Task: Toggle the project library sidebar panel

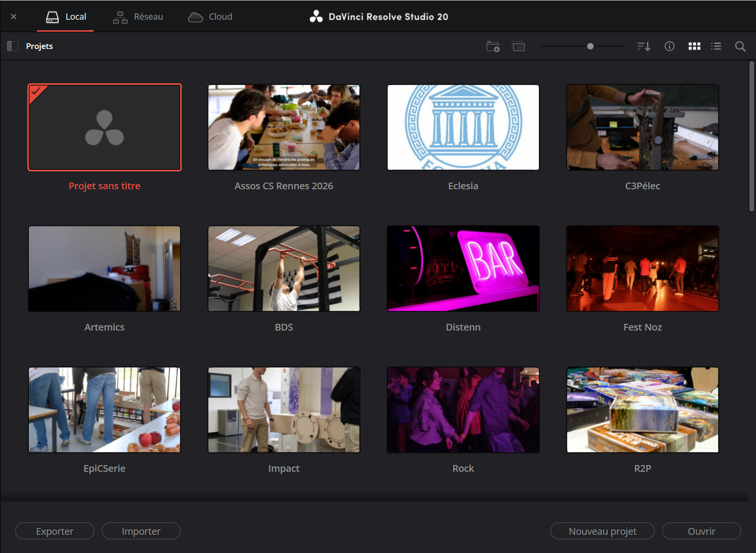Action: (x=13, y=46)
